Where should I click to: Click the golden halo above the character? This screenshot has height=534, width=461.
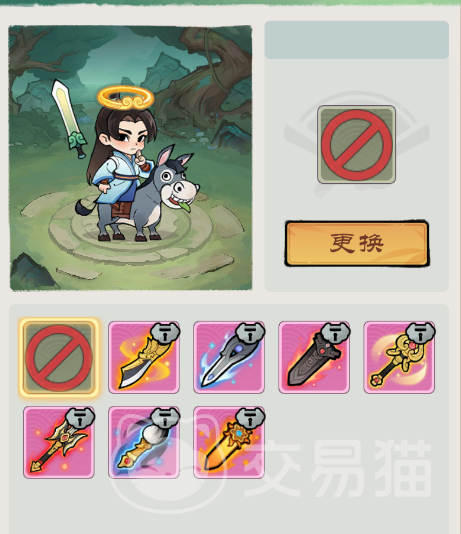click(125, 97)
